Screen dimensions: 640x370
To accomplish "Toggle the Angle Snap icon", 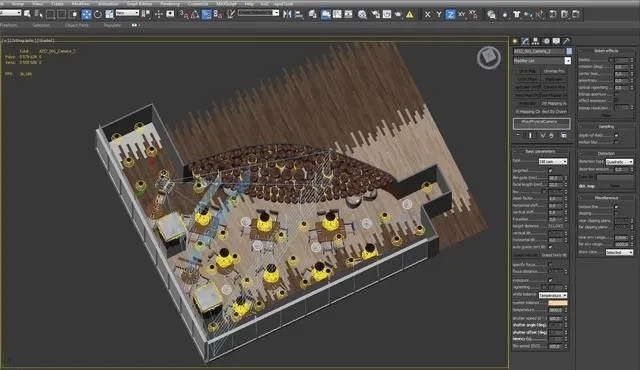I will 195,15.
